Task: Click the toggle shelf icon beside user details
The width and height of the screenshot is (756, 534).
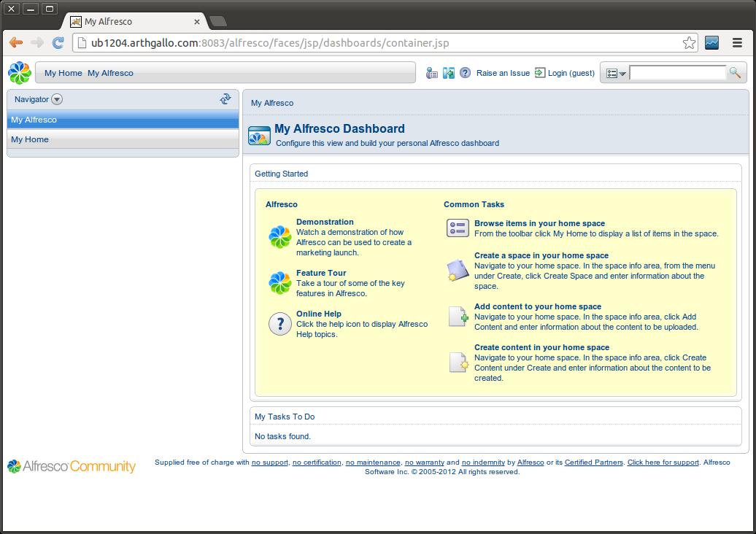Action: pos(448,73)
